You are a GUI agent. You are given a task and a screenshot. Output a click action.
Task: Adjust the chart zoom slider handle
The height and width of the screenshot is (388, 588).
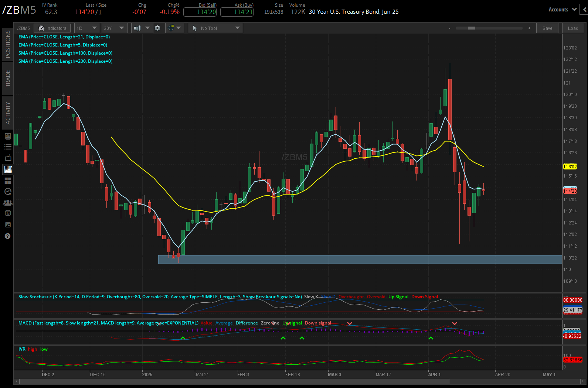[x=471, y=28]
